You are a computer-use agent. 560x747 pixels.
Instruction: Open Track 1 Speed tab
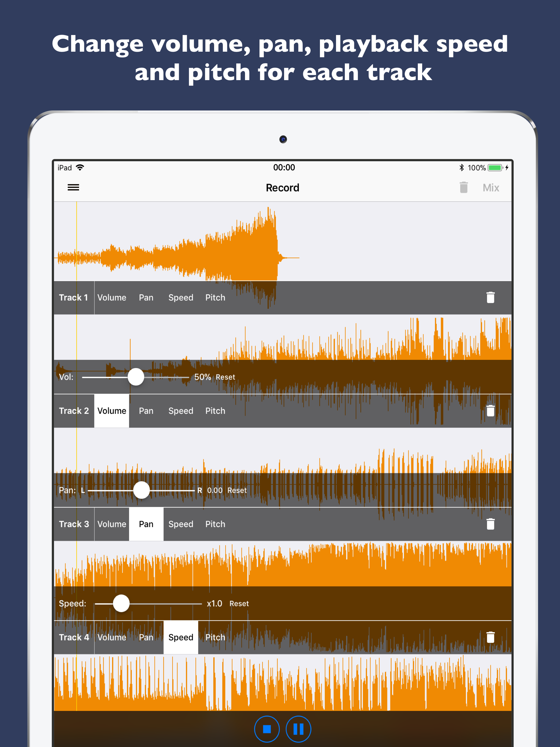click(181, 297)
